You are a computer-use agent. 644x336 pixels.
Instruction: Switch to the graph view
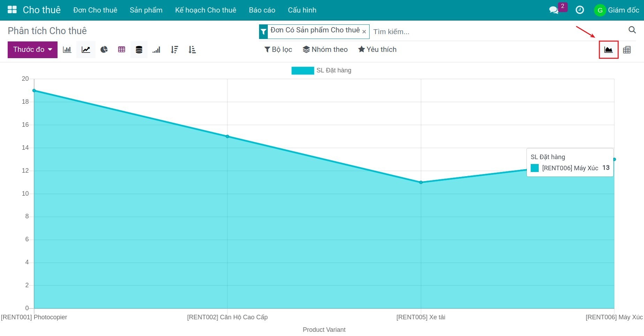[x=608, y=49]
